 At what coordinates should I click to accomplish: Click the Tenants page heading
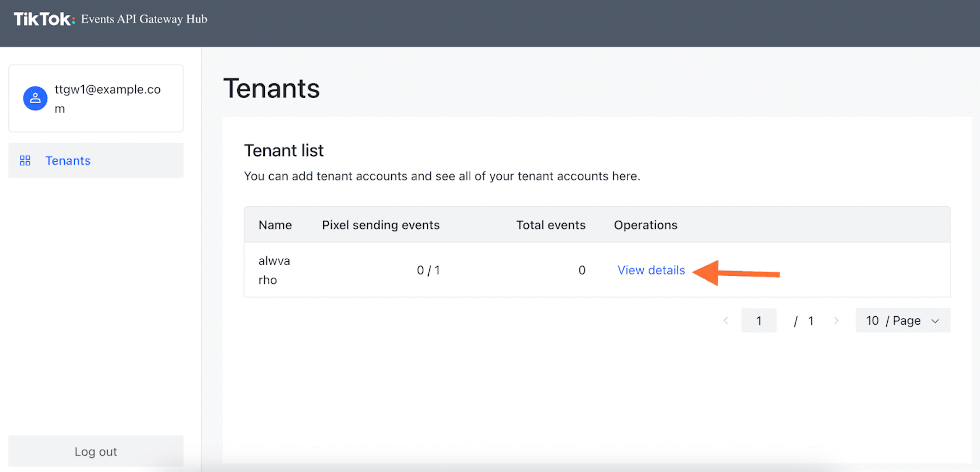coord(272,88)
